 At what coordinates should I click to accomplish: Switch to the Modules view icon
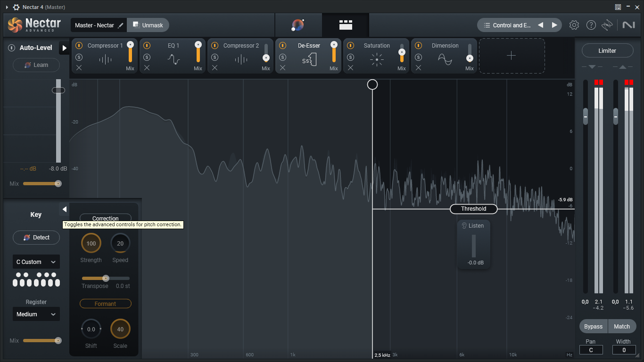pyautogui.click(x=346, y=25)
